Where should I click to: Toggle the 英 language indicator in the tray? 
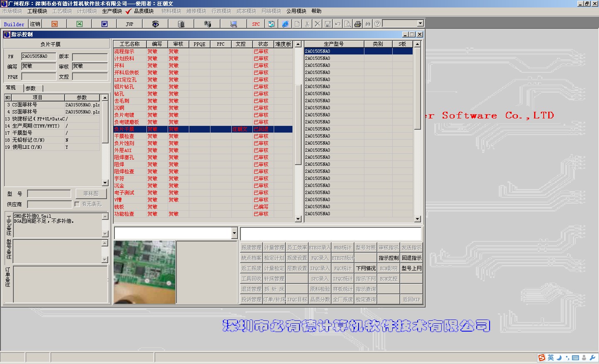(551, 357)
